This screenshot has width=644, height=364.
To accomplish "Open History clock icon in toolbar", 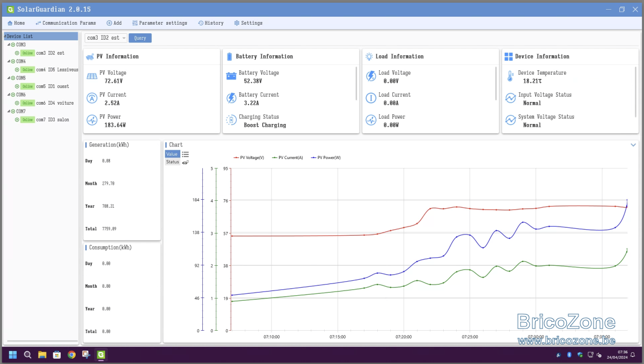I will [200, 23].
